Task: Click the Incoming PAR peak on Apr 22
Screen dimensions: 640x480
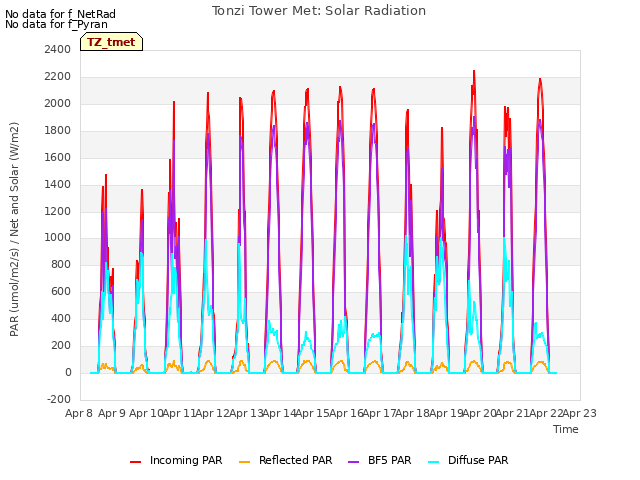Action: point(540,79)
